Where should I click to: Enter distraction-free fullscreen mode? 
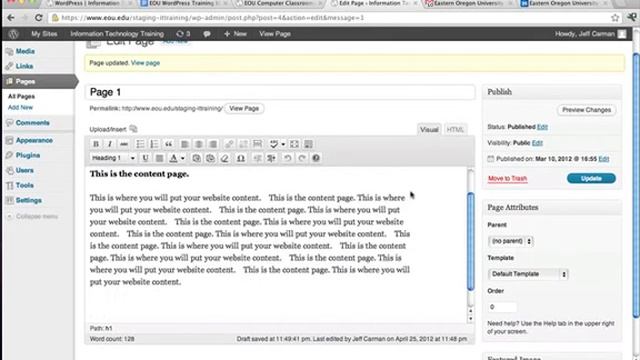294,144
